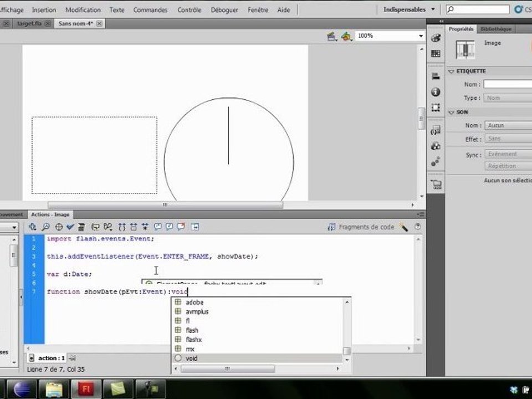The height and width of the screenshot is (399, 532).
Task: Click the Edit Scene clapperboard icon
Action: click(331, 36)
